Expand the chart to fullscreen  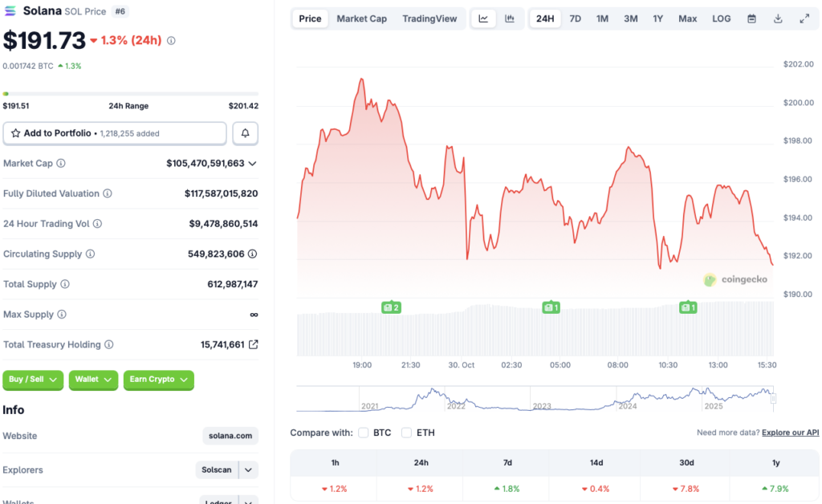coord(804,18)
